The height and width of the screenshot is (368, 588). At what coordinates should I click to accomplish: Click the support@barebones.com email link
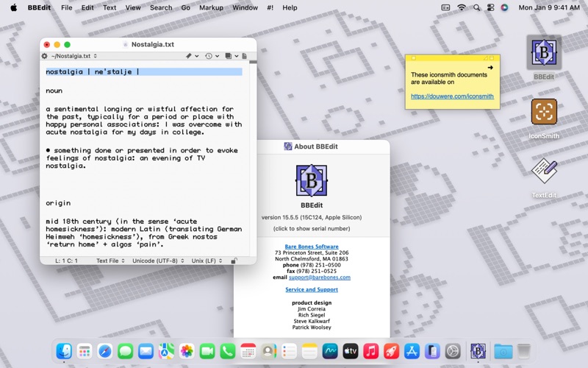tap(320, 277)
